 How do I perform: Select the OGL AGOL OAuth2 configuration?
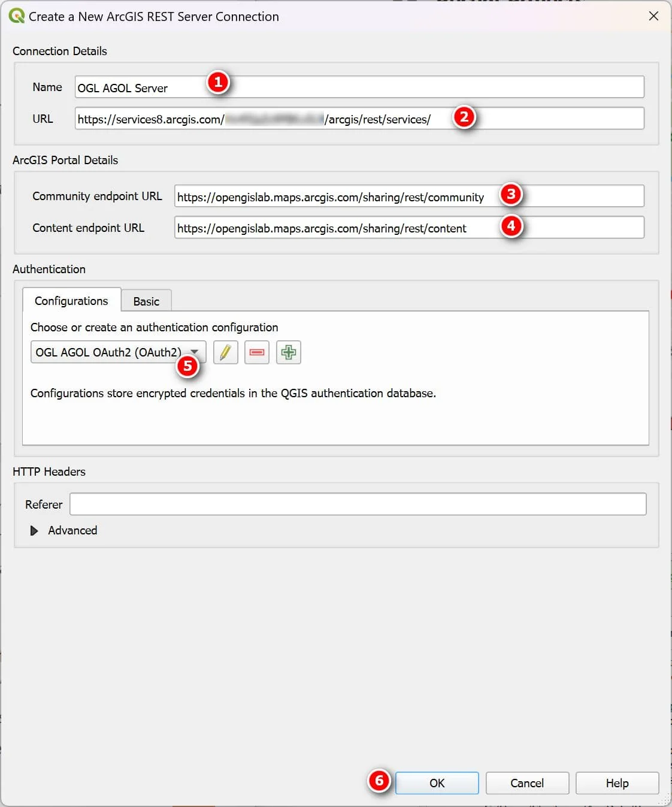click(x=108, y=352)
